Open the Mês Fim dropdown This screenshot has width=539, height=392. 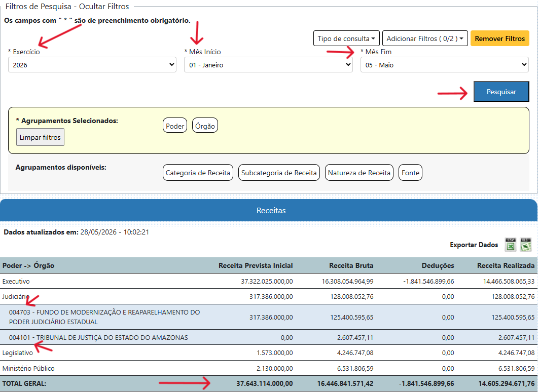tap(445, 65)
